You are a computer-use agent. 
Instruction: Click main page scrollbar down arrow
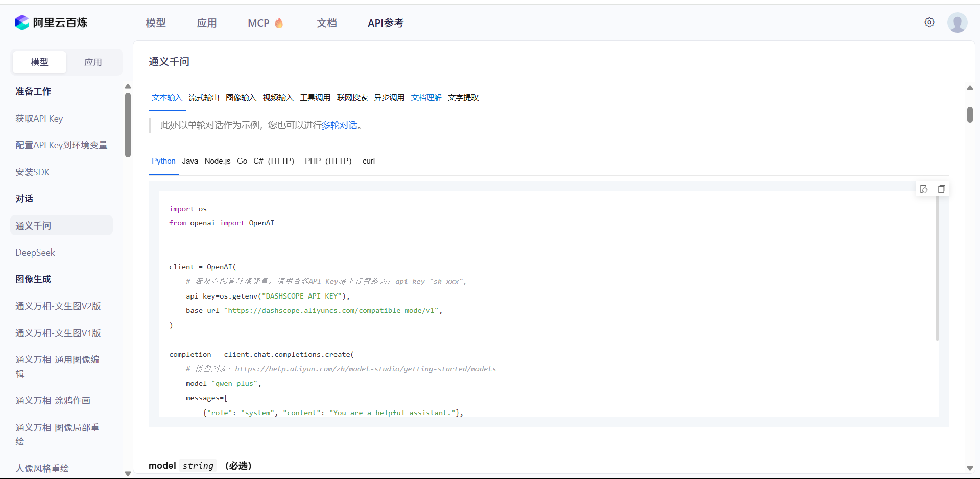[x=970, y=468]
